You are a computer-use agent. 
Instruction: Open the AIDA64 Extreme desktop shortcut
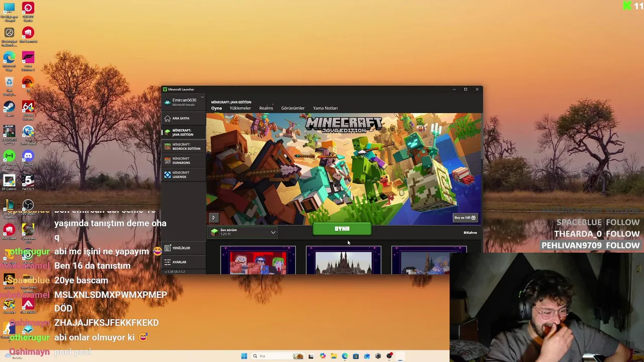[x=28, y=111]
